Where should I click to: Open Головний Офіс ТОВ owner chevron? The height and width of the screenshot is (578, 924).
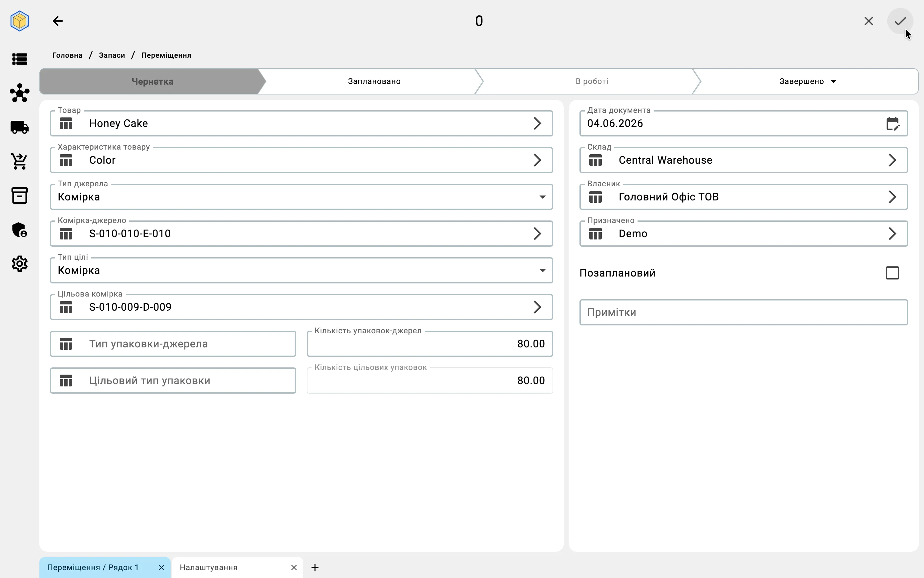(892, 197)
